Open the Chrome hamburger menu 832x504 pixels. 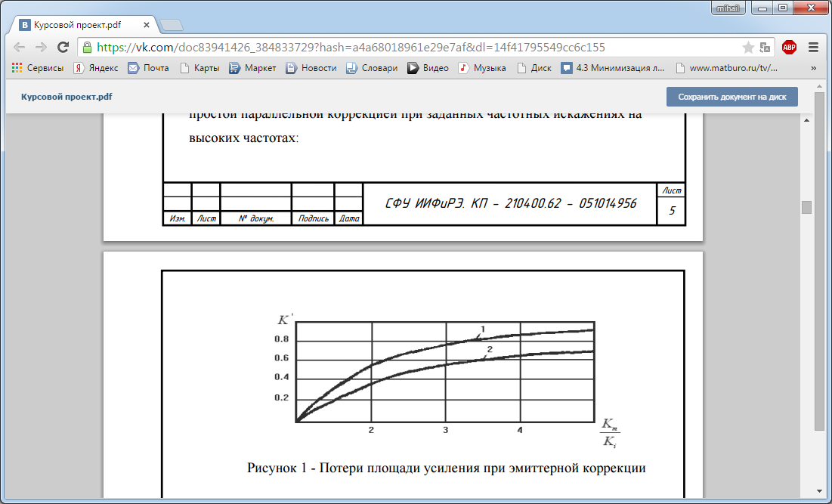pyautogui.click(x=813, y=47)
